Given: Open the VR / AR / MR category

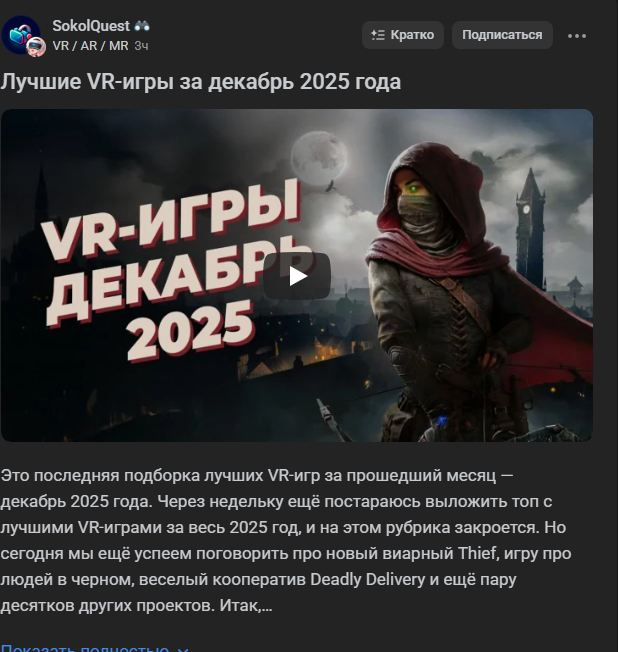Looking at the screenshot, I should coord(90,46).
